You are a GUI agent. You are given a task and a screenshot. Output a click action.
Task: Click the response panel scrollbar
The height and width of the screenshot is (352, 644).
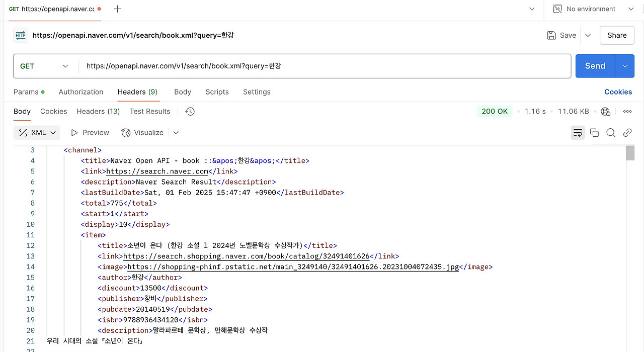(630, 153)
